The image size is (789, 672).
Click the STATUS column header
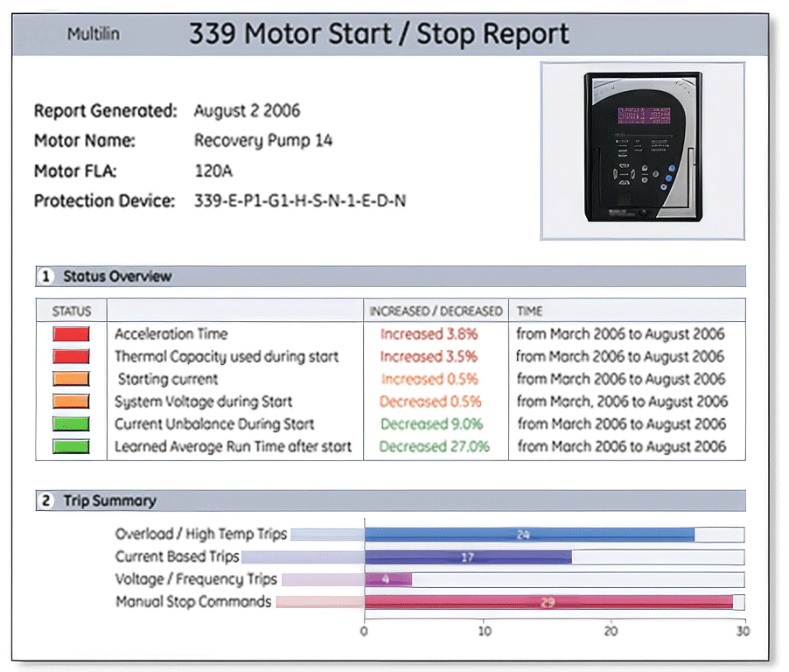click(72, 311)
